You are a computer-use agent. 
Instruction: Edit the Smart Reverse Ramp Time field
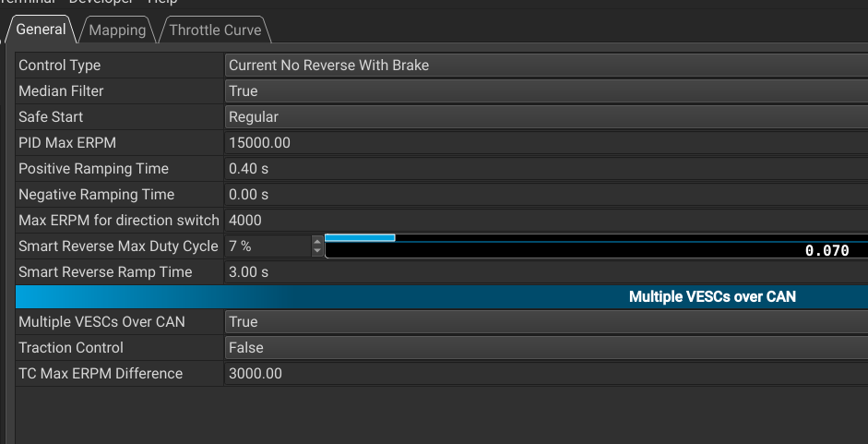coord(544,272)
